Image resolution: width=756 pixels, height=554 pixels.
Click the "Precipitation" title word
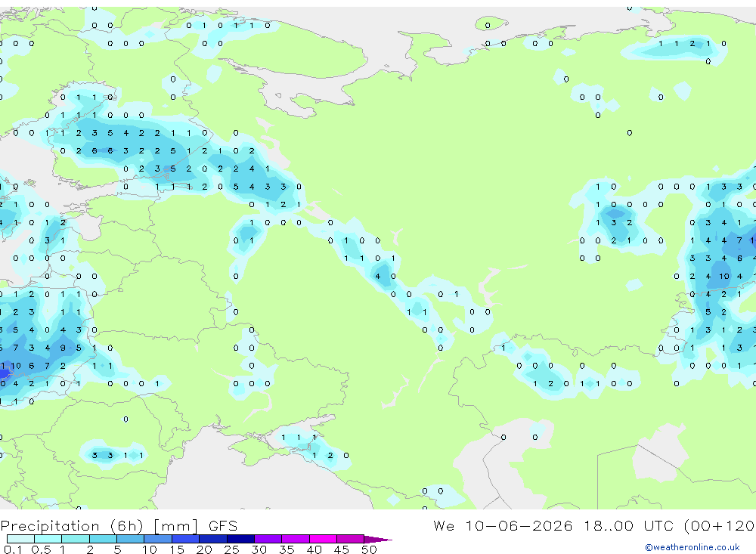coord(50,526)
